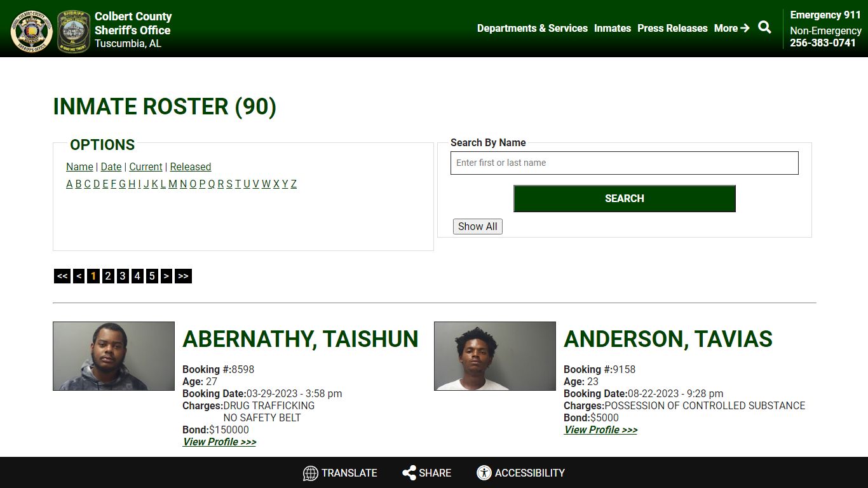Screen dimensions: 868x488
Task: Go to pagination page 2
Action: (x=108, y=276)
